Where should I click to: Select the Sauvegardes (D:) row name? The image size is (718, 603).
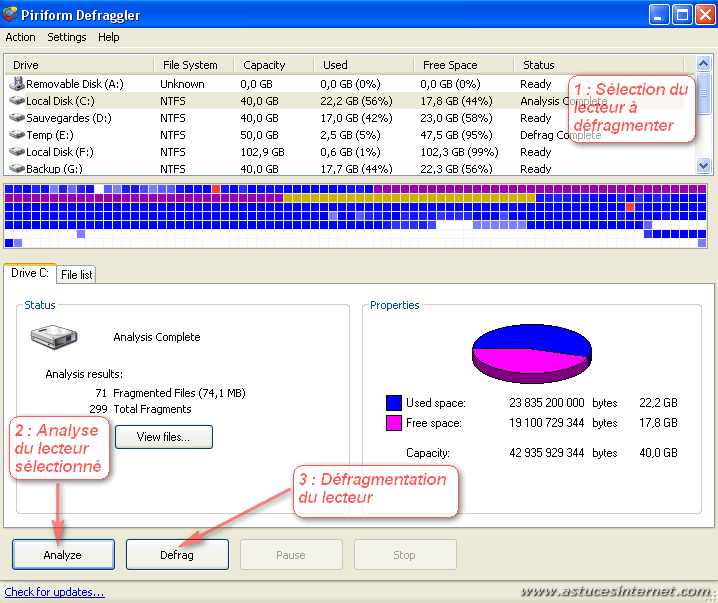tap(69, 118)
